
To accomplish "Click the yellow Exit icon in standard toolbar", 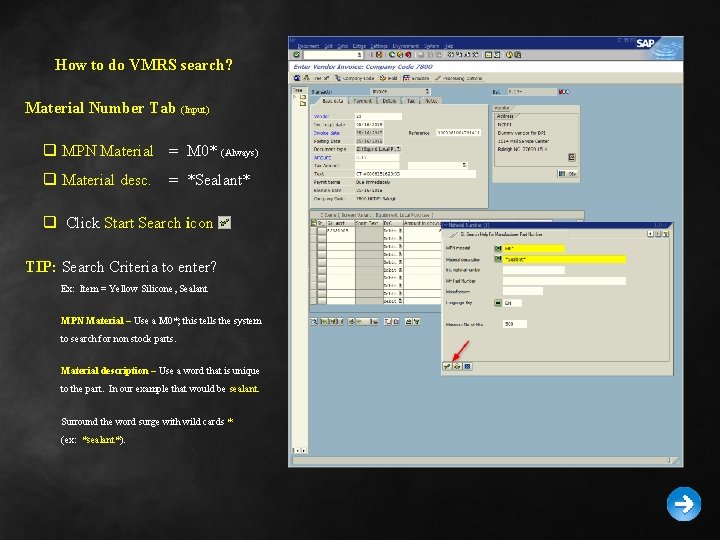I will click(x=400, y=55).
